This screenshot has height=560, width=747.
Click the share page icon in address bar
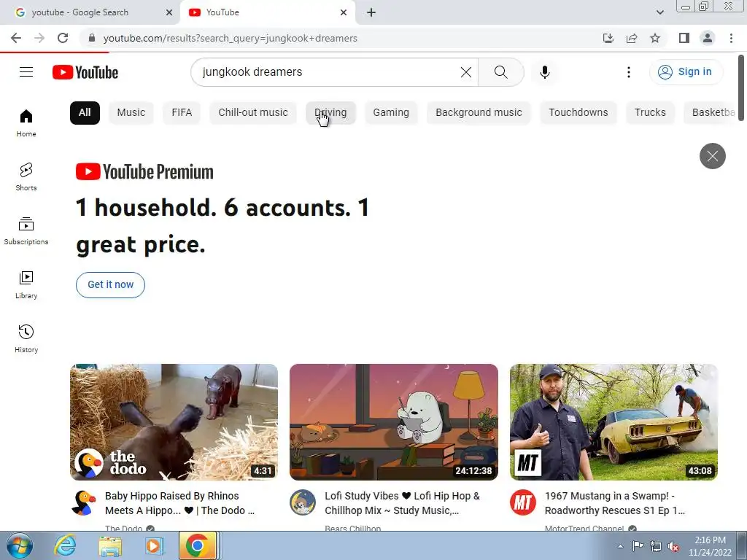click(632, 38)
